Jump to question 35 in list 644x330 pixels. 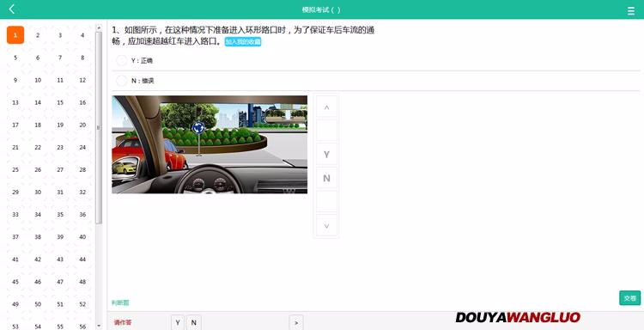tap(60, 215)
